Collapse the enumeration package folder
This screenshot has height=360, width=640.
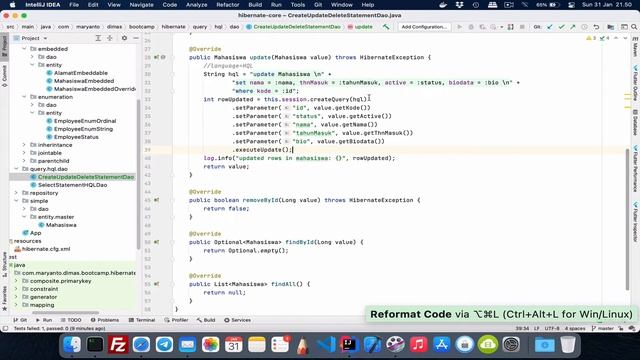click(24, 97)
